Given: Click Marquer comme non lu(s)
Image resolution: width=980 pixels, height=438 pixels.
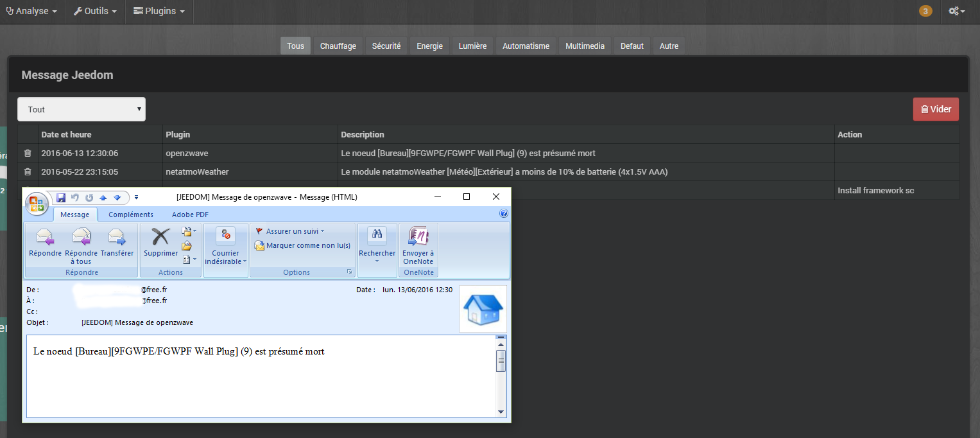Looking at the screenshot, I should (x=302, y=245).
